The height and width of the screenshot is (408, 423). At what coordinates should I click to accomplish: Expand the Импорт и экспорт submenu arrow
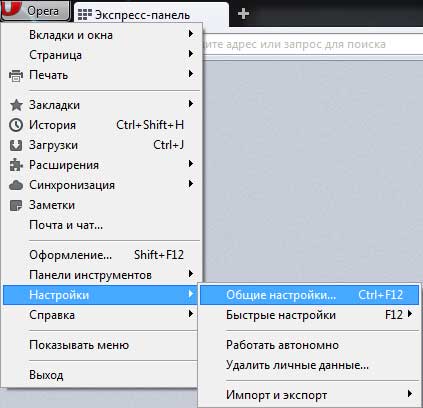(410, 394)
